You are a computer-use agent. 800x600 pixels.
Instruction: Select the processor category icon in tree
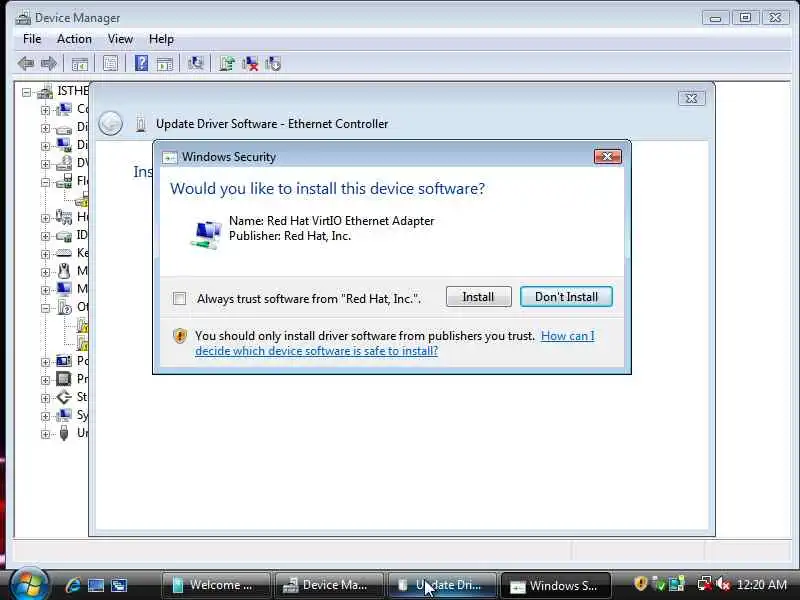pyautogui.click(x=64, y=379)
